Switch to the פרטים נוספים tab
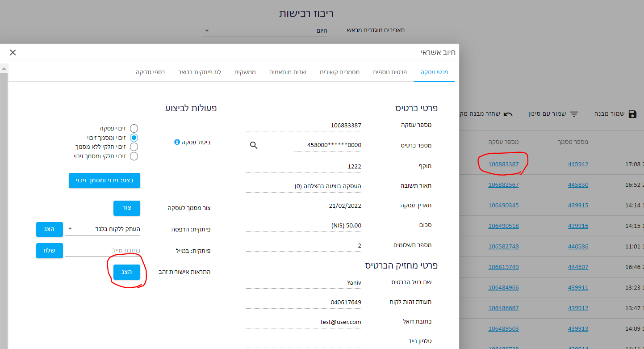The height and width of the screenshot is (349, 644). 390,72
